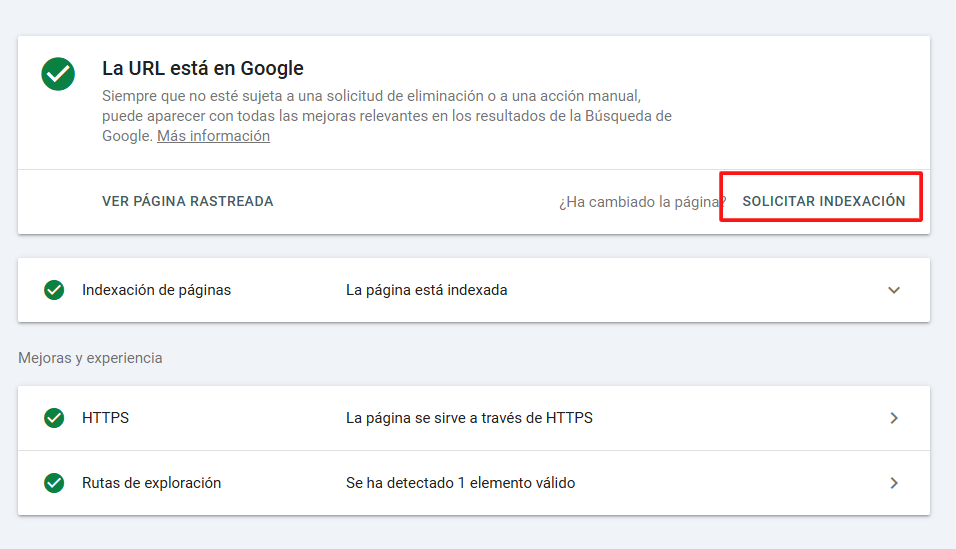Click the 'Mejoras y experiencia' section heading

tap(90, 357)
